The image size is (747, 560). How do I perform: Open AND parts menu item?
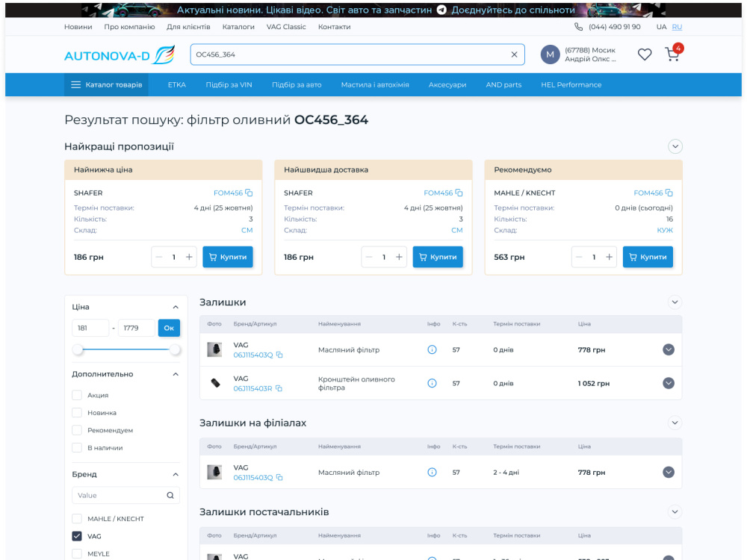point(503,85)
